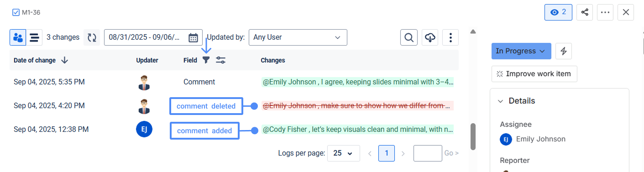The image size is (644, 172).
Task: Click the Go > pagination link
Action: point(451,153)
